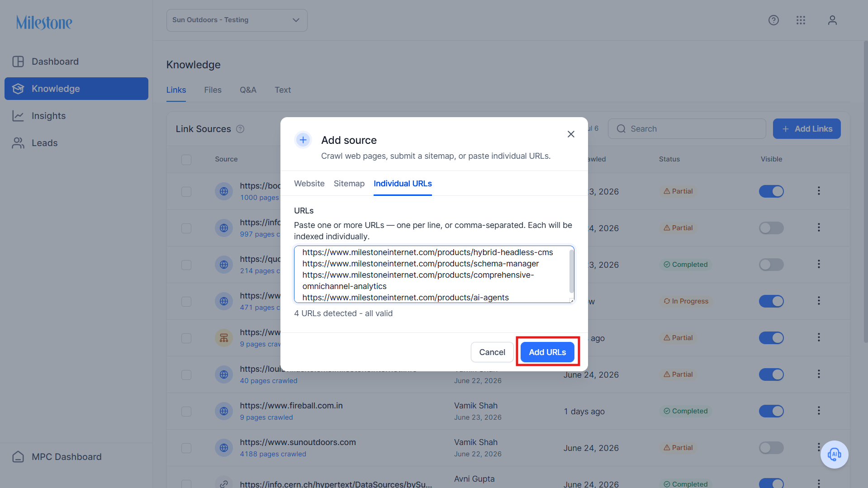
Task: Open Dashboard in the sidebar
Action: 76,62
